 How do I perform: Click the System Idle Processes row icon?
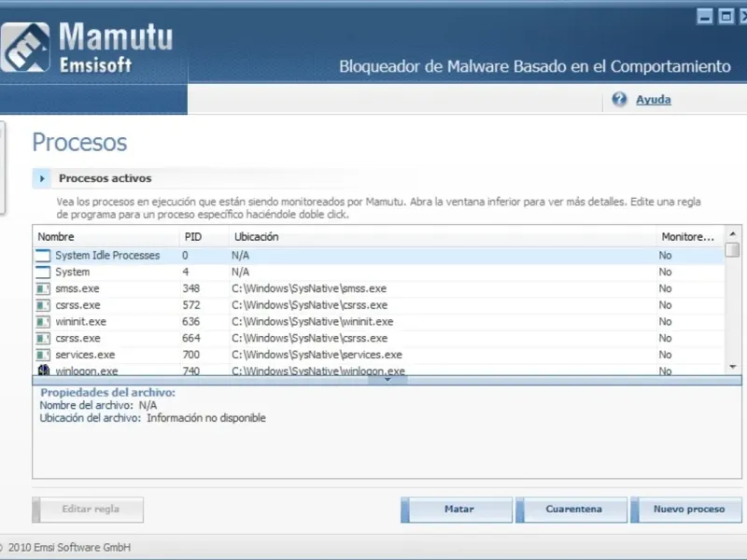(43, 256)
